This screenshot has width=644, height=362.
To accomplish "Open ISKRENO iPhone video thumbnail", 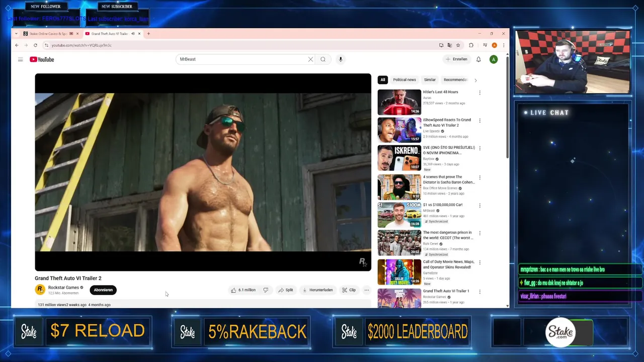I will 399,158.
